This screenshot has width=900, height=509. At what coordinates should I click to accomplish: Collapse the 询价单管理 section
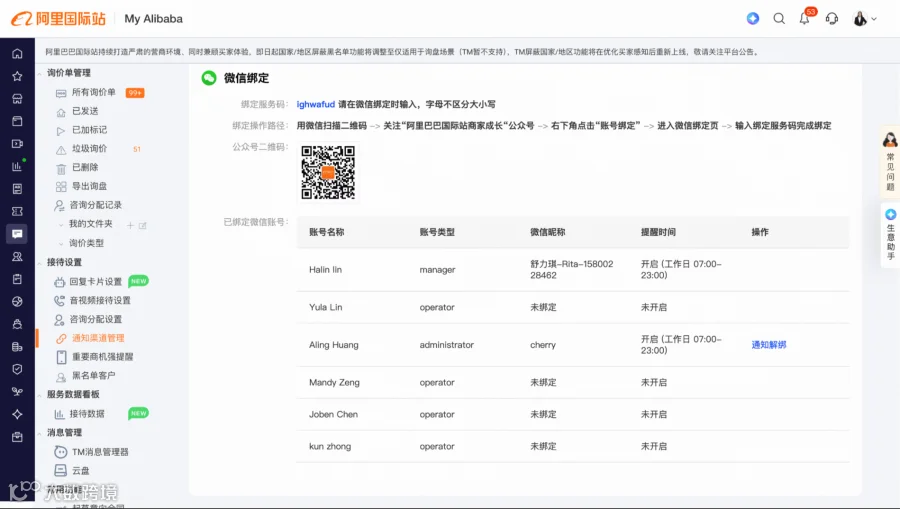pyautogui.click(x=39, y=73)
